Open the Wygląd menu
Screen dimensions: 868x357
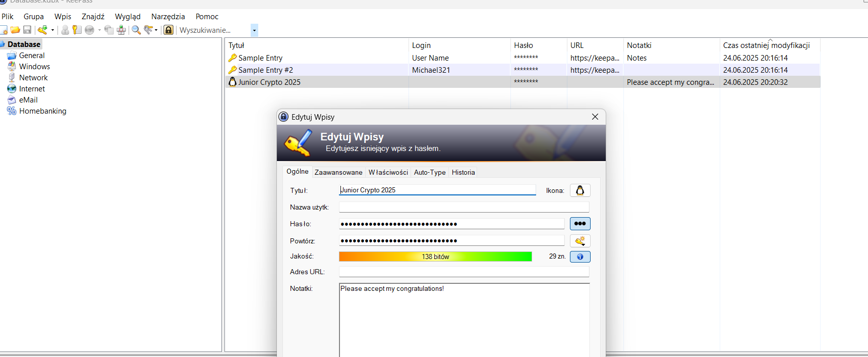point(128,17)
